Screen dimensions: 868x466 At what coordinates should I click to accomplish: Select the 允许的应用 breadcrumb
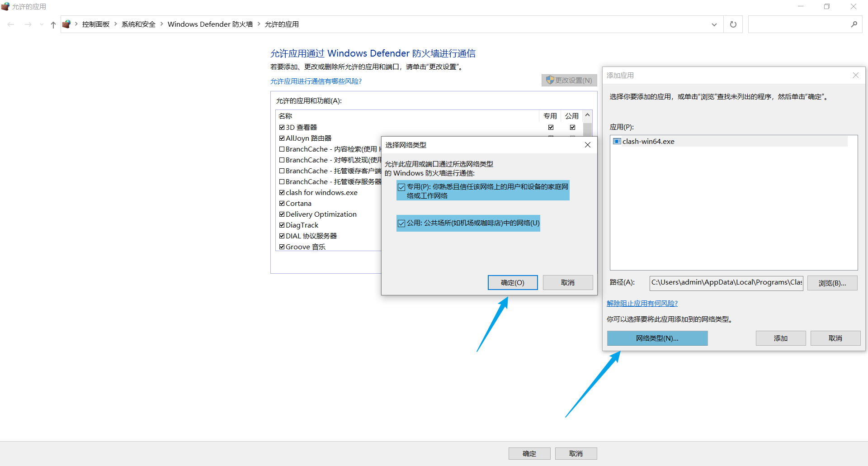(x=282, y=24)
